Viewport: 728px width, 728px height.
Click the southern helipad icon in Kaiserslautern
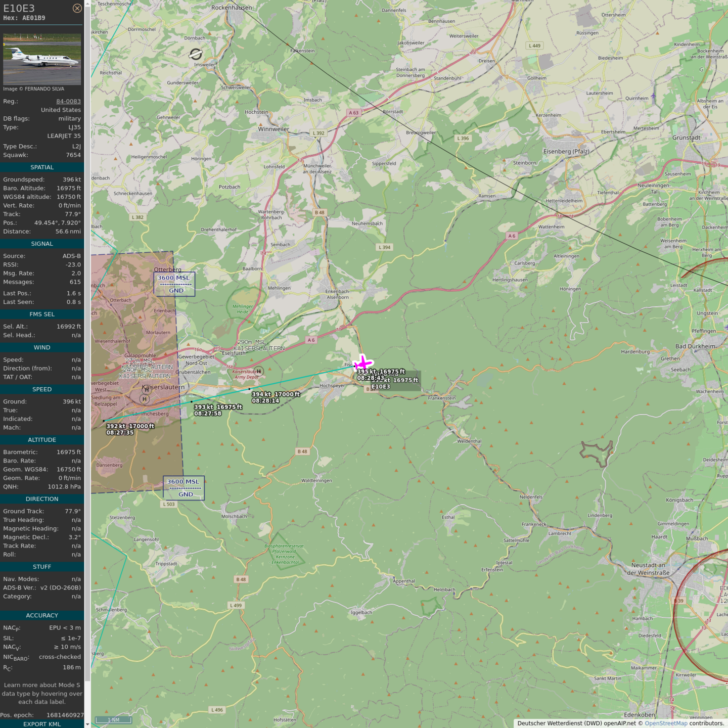pos(145,399)
